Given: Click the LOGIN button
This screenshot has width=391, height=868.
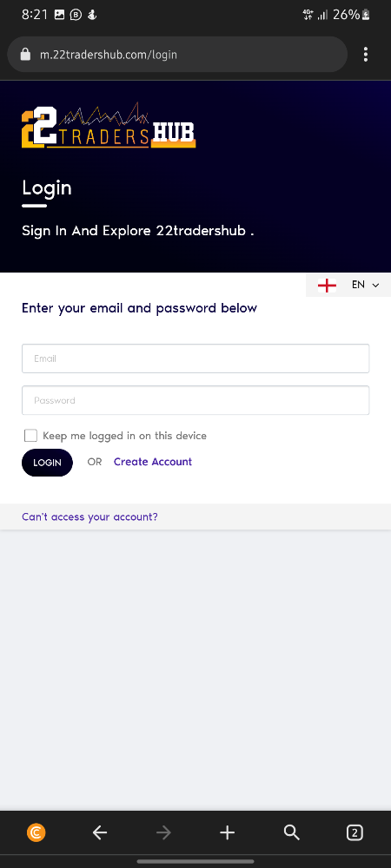Looking at the screenshot, I should point(47,463).
